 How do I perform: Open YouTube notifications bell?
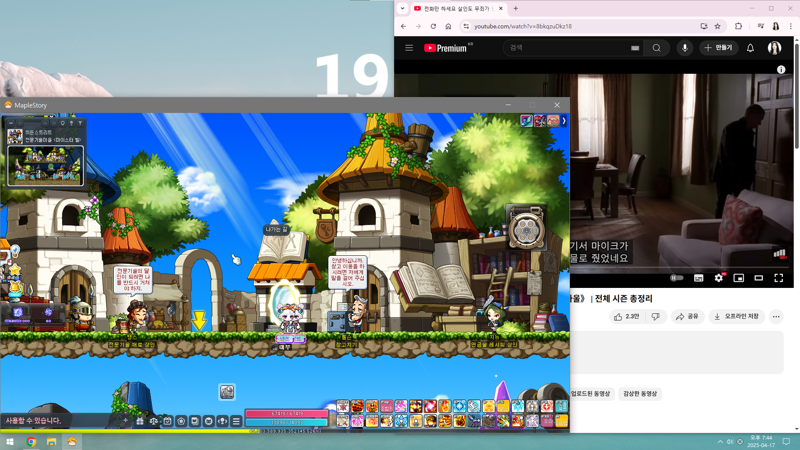click(x=750, y=48)
